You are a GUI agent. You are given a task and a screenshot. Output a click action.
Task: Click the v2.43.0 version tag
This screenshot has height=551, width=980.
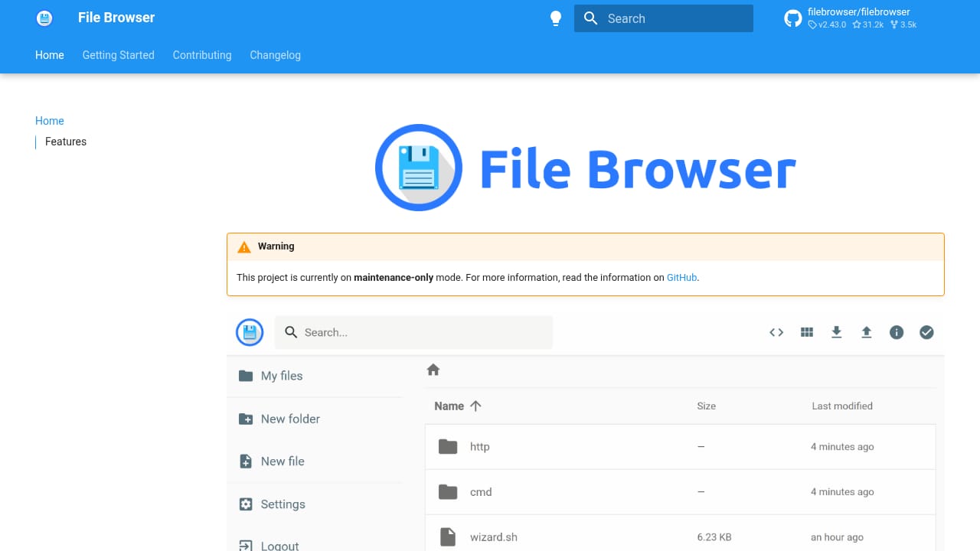coord(828,25)
